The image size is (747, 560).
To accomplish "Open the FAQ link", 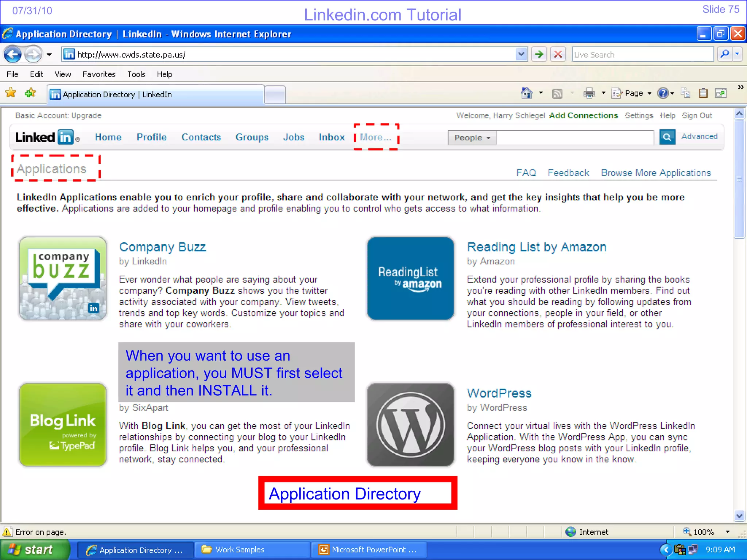I will click(x=526, y=173).
